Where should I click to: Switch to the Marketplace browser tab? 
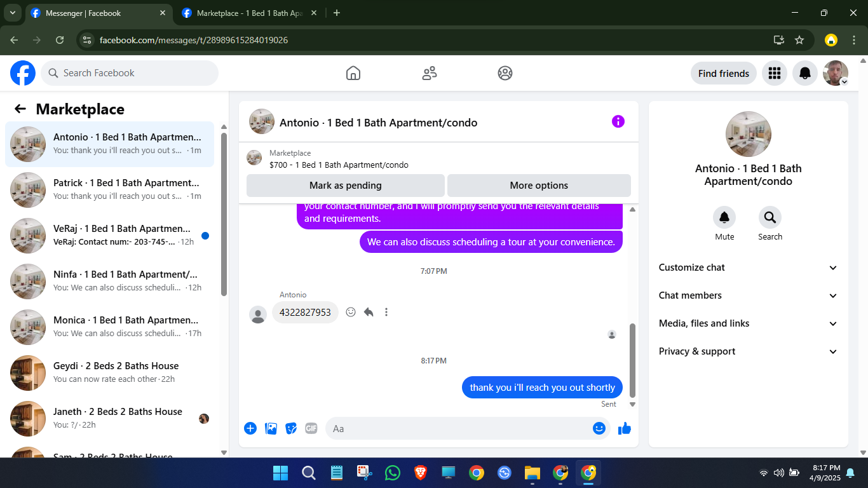click(x=248, y=13)
